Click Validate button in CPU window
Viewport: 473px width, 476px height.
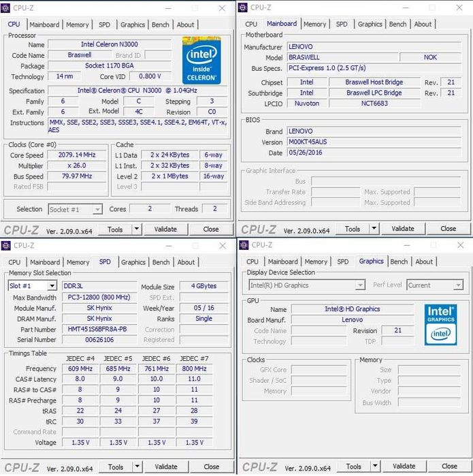(165, 229)
